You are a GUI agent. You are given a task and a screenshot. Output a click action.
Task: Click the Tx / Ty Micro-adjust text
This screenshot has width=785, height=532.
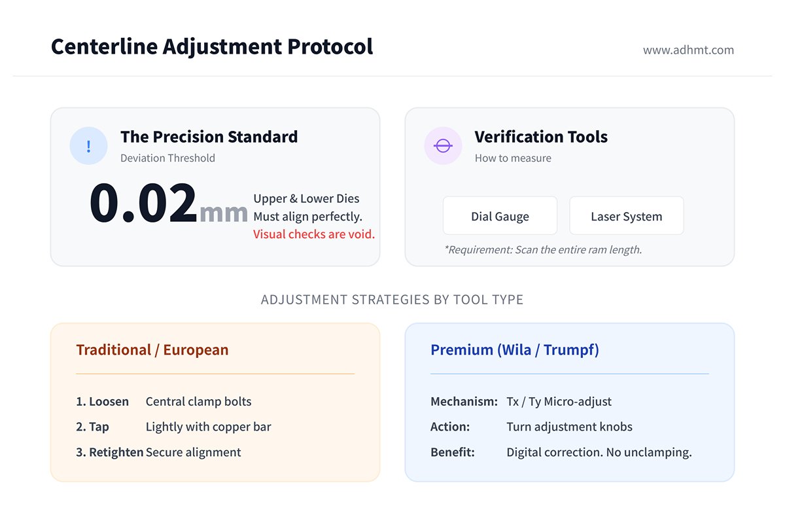point(559,401)
